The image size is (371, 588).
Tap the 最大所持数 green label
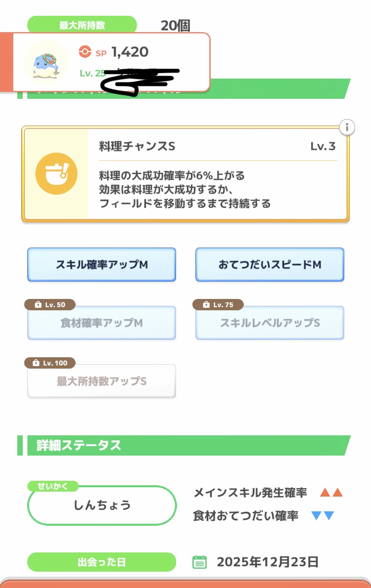pyautogui.click(x=82, y=25)
